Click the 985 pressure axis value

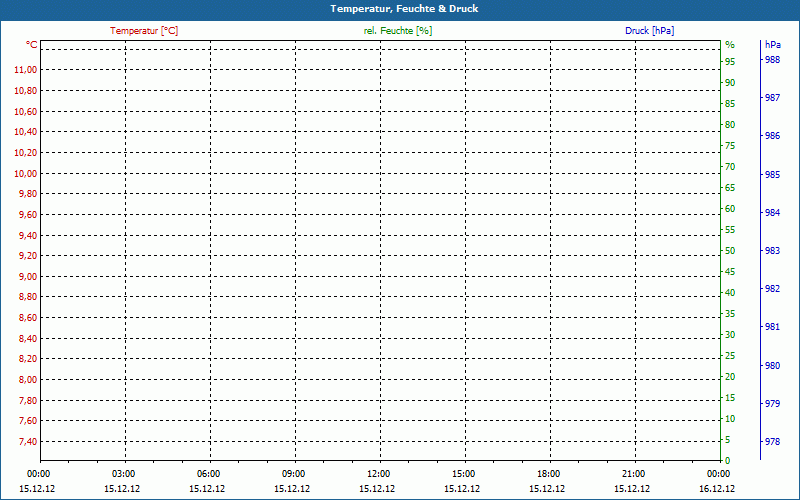[x=772, y=174]
